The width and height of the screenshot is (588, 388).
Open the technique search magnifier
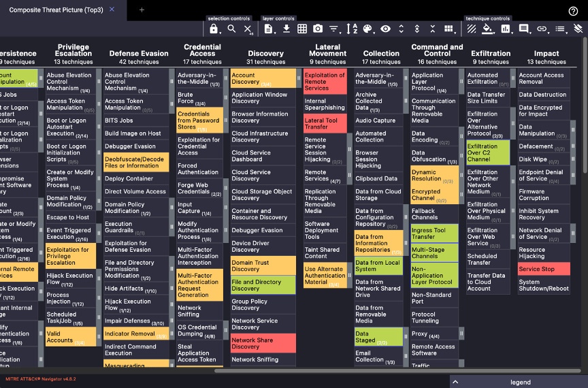pyautogui.click(x=232, y=29)
